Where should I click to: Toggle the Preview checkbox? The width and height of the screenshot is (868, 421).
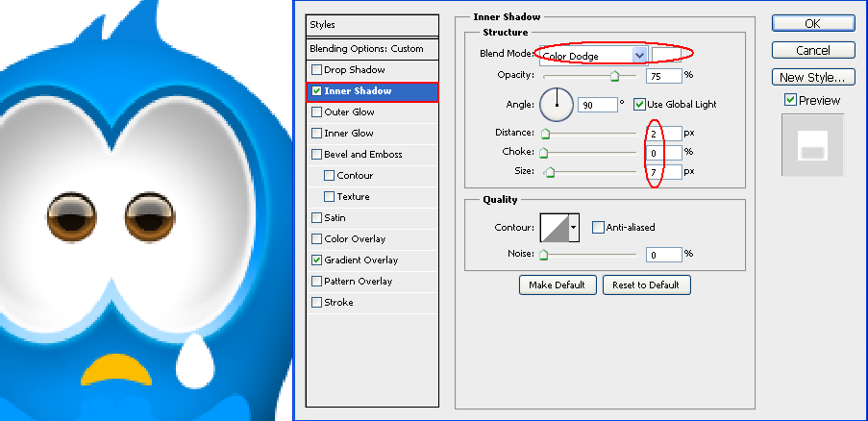point(790,100)
